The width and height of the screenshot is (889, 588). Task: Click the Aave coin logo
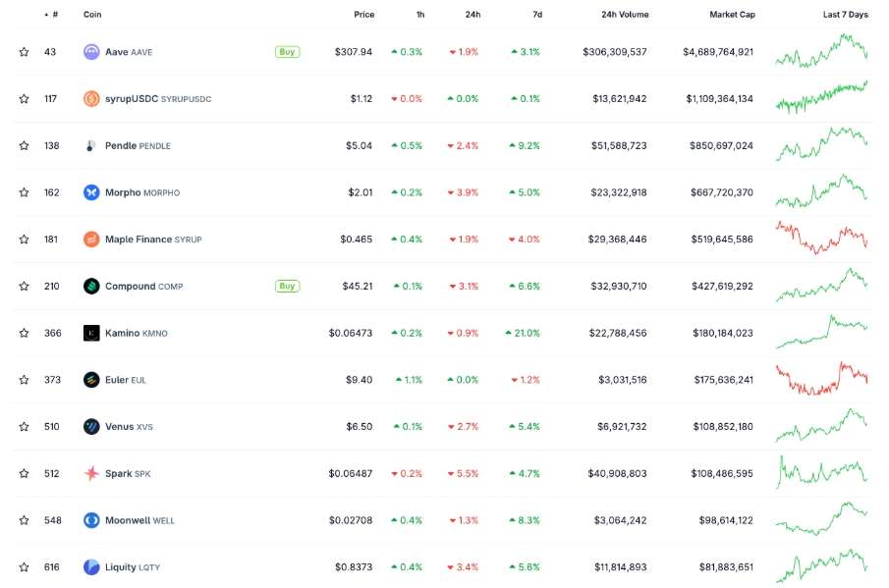pyautogui.click(x=91, y=51)
